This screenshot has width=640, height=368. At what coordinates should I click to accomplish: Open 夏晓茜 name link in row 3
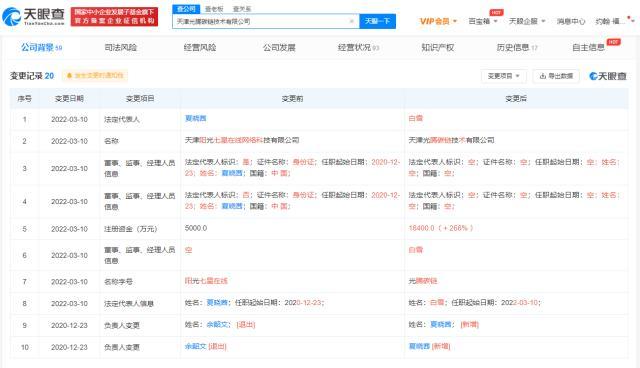[x=232, y=173]
